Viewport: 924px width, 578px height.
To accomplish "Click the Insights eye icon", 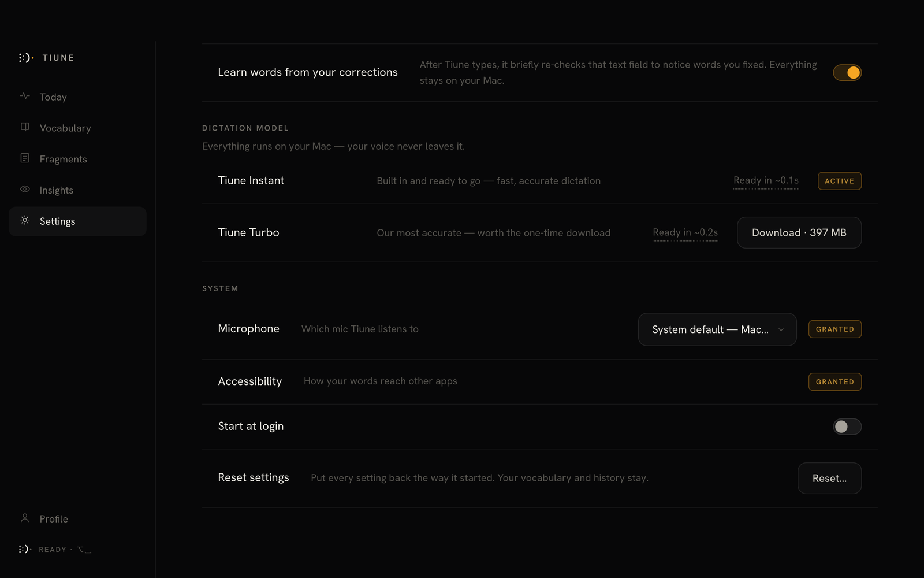I will [25, 189].
